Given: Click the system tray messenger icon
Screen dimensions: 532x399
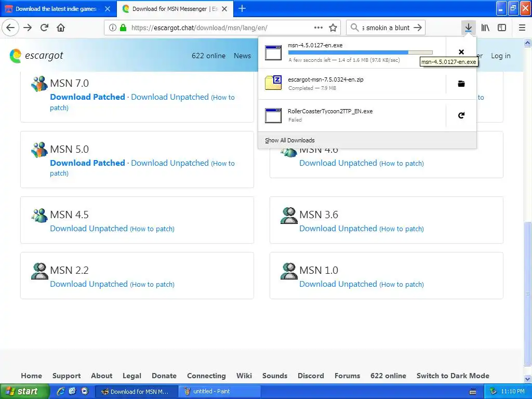Looking at the screenshot, I should click(493, 391).
